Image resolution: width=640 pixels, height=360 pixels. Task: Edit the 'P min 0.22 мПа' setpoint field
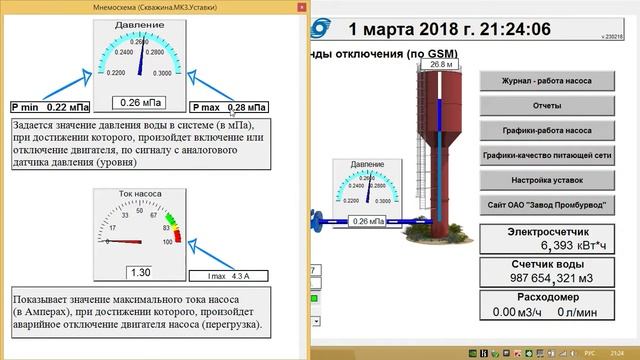pos(50,107)
